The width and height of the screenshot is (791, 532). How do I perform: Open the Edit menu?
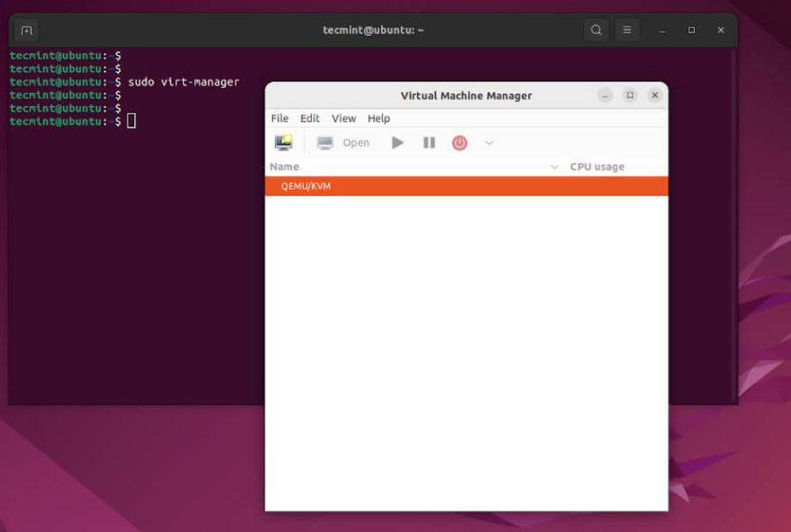[310, 118]
